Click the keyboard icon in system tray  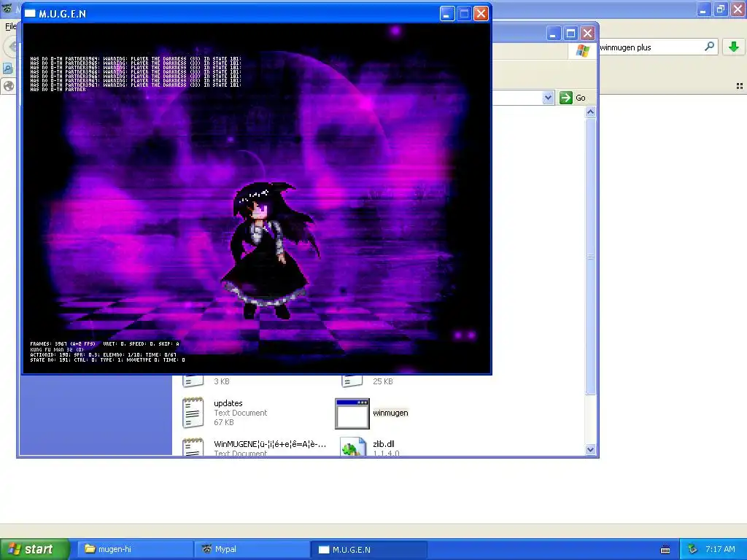[x=665, y=550]
